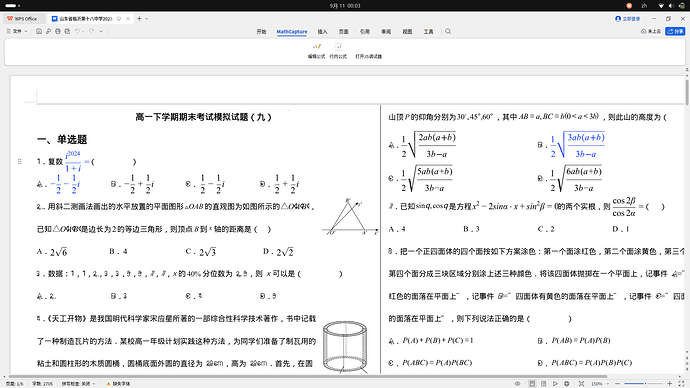Select the outline view icon in status bar
This screenshot has width=690, height=388.
[x=544, y=384]
